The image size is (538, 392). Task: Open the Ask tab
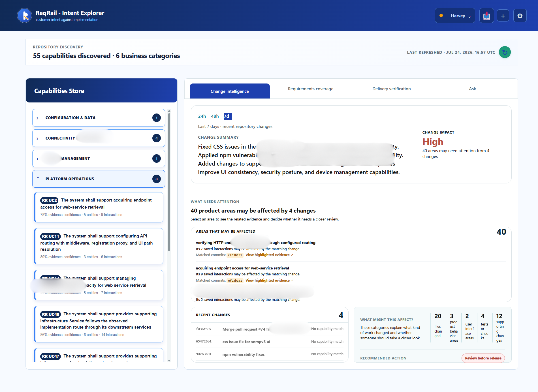coord(472,89)
